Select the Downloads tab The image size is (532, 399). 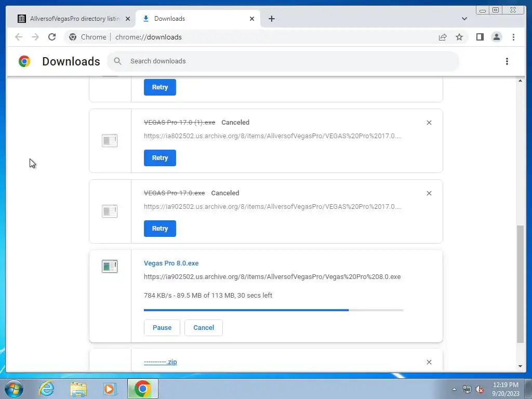[x=198, y=19]
